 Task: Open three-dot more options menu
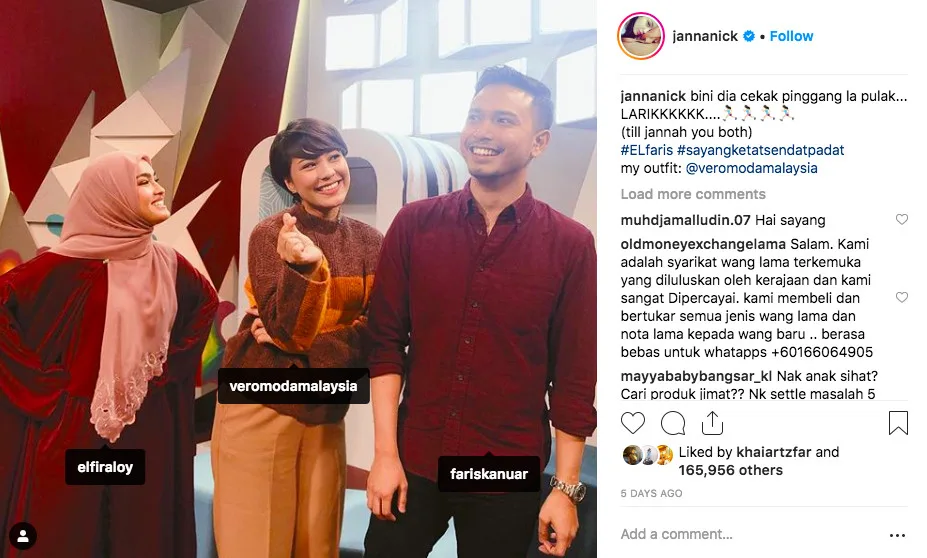[x=897, y=535]
